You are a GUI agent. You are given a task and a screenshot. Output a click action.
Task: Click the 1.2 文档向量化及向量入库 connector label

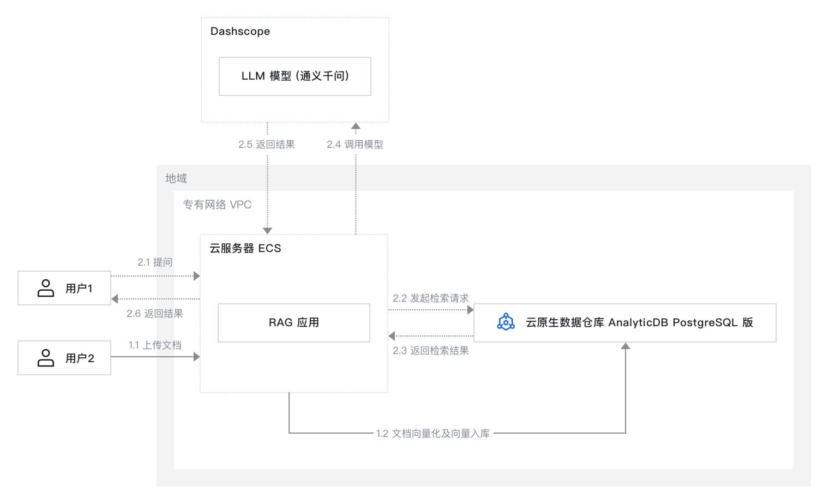(x=434, y=433)
